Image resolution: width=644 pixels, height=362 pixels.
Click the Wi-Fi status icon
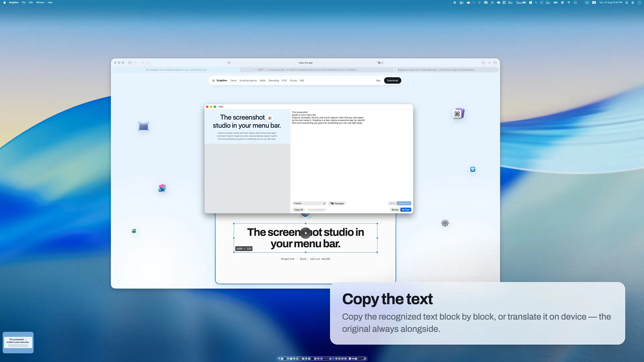coord(569,2)
